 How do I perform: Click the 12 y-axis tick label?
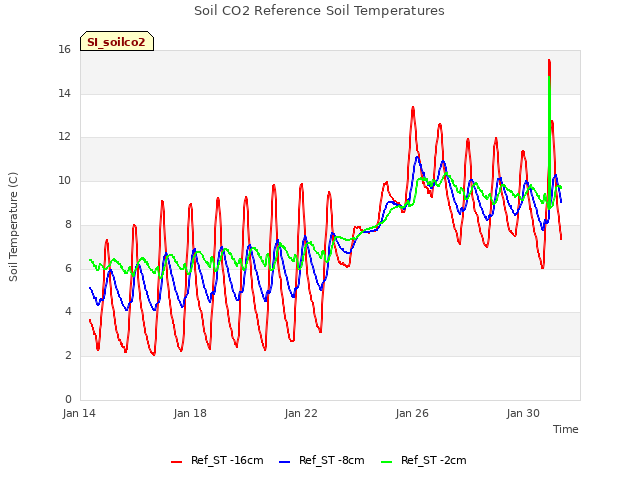[64, 137]
